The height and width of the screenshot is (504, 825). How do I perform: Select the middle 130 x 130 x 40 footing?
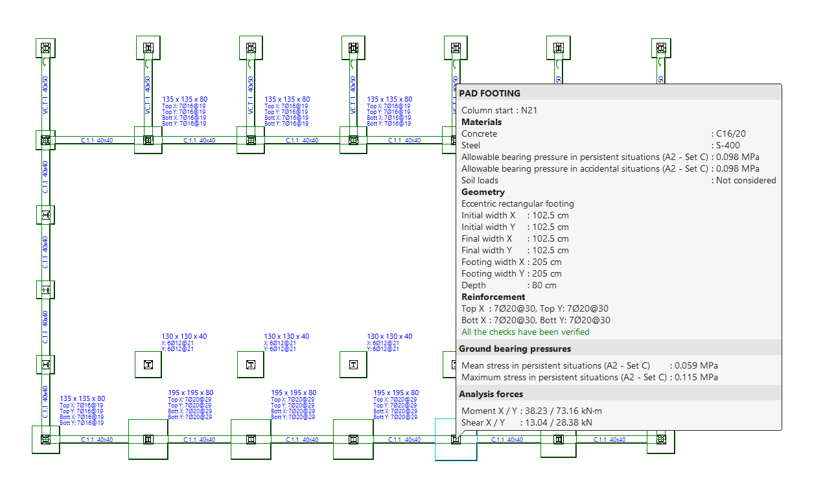point(251,365)
